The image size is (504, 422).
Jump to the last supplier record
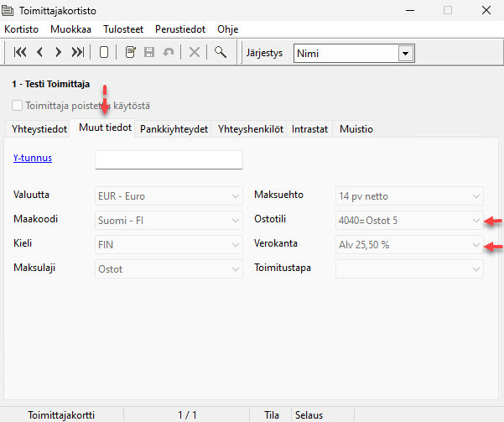(78, 52)
